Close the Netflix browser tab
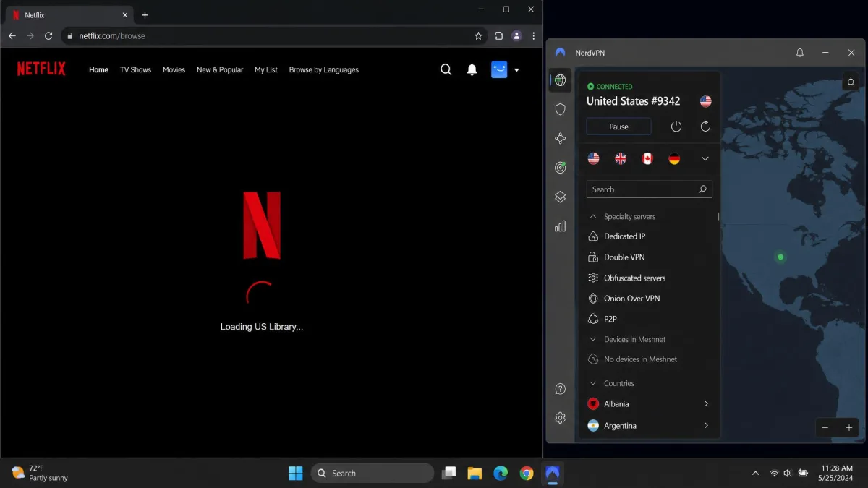 (x=125, y=14)
